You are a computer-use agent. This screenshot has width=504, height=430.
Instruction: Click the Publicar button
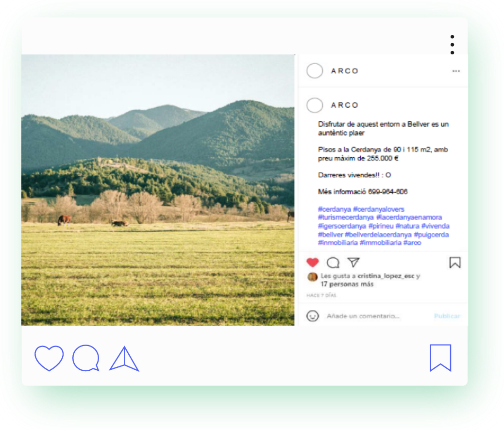click(x=447, y=316)
